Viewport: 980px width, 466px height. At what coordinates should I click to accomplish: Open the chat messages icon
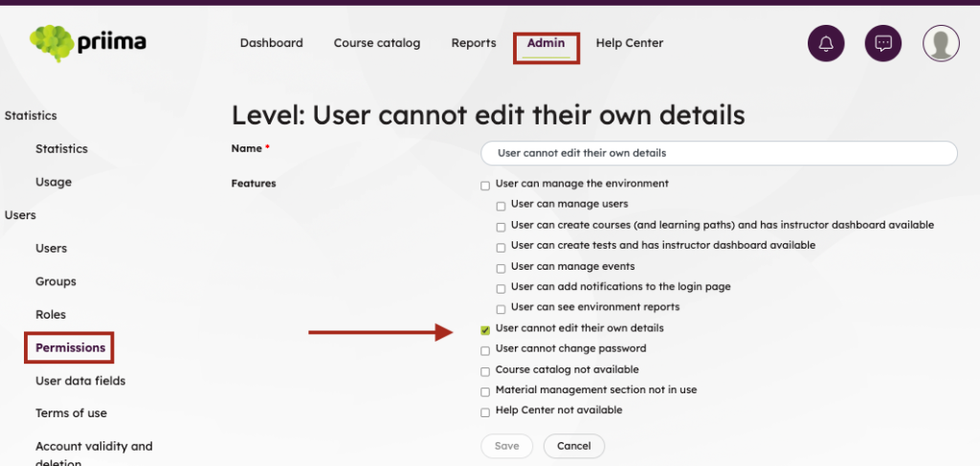[x=882, y=43]
